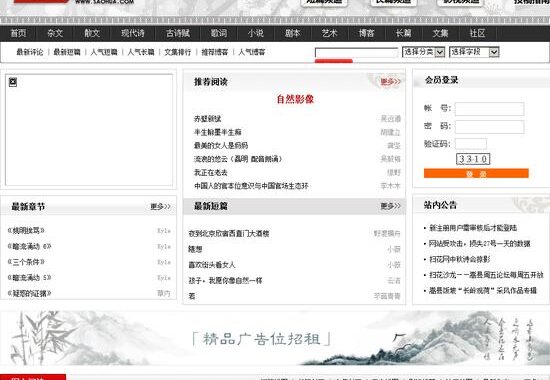Image resolution: width=550 pixels, height=380 pixels.
Task: Select 现代诗 in the navigation bar
Action: tap(133, 33)
